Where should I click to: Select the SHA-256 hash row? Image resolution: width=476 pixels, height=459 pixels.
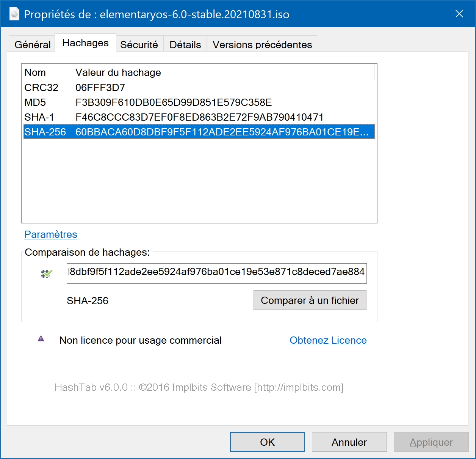tap(199, 132)
